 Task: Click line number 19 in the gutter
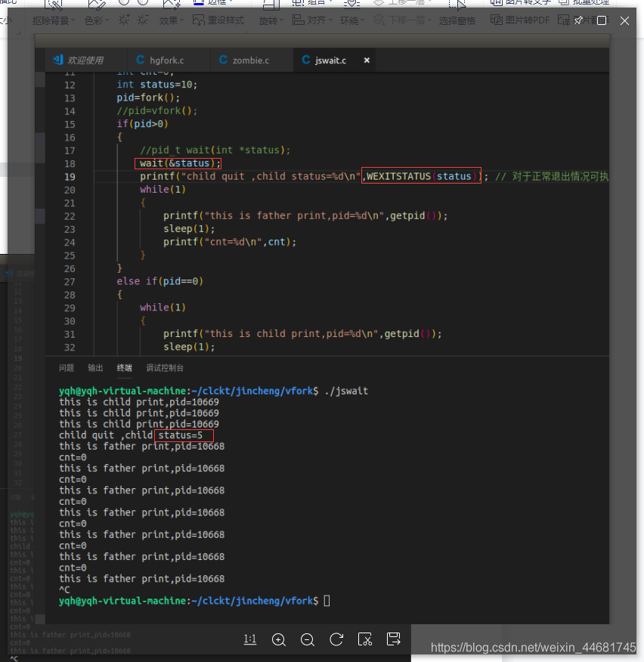(x=70, y=177)
